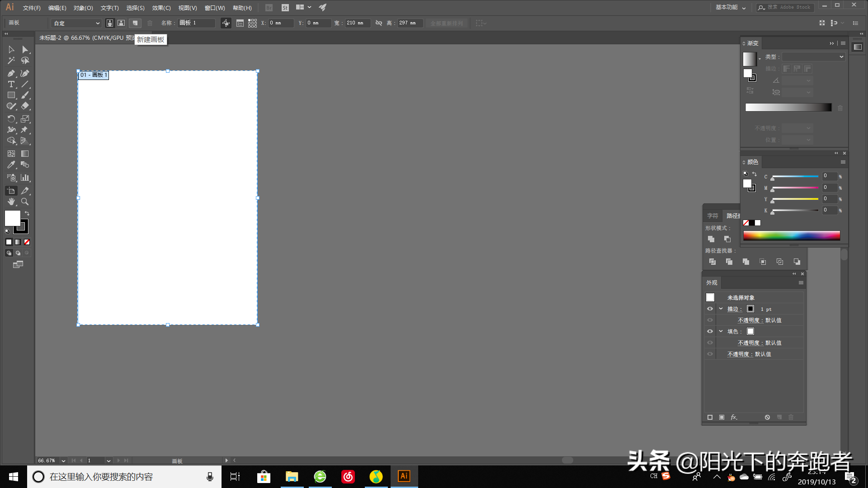Click add new effect fx button
Viewport: 868px width, 488px height.
(734, 417)
